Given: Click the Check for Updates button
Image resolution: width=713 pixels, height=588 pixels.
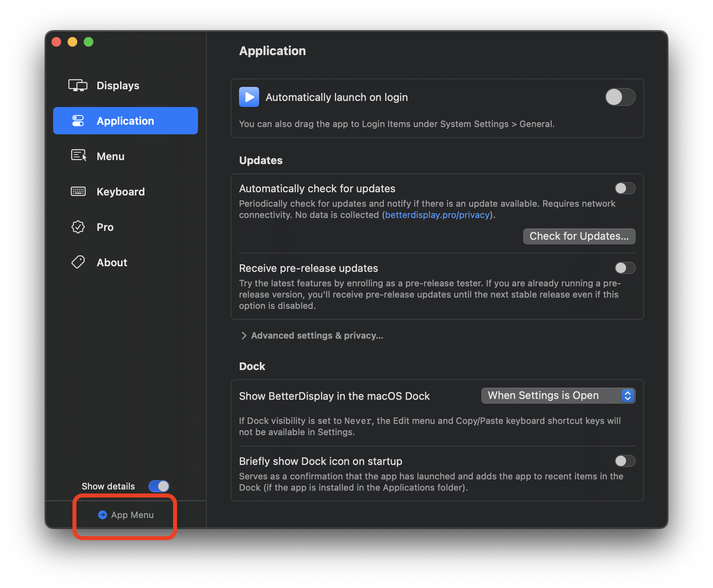Looking at the screenshot, I should click(x=579, y=236).
